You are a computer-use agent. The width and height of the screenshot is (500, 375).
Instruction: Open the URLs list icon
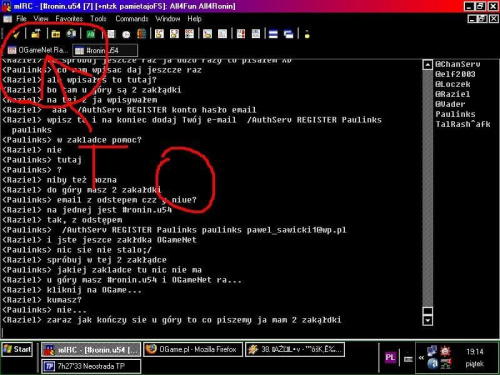pyautogui.click(x=256, y=34)
